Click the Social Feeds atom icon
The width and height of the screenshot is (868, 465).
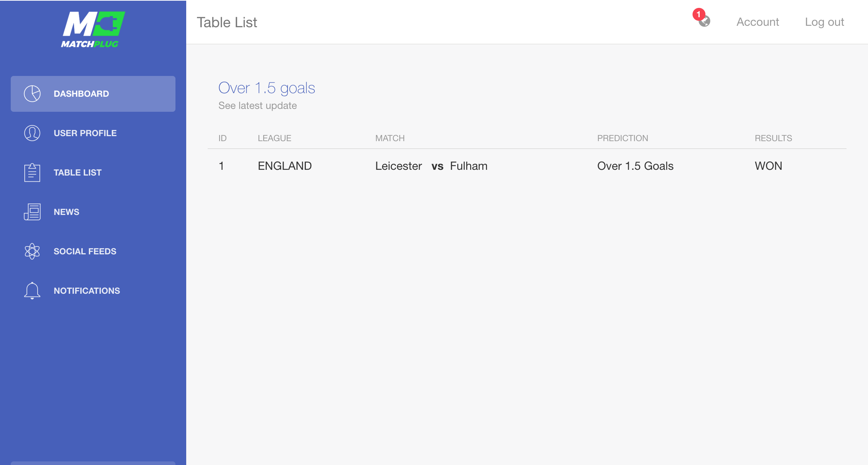(x=32, y=251)
